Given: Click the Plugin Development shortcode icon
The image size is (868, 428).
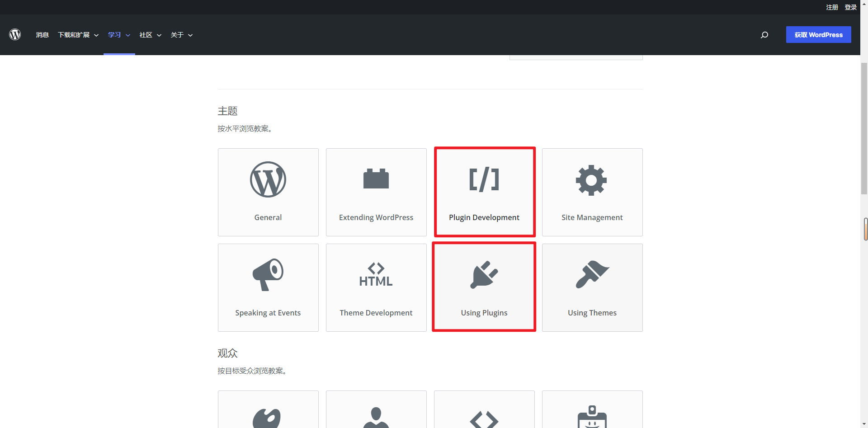Looking at the screenshot, I should (484, 179).
